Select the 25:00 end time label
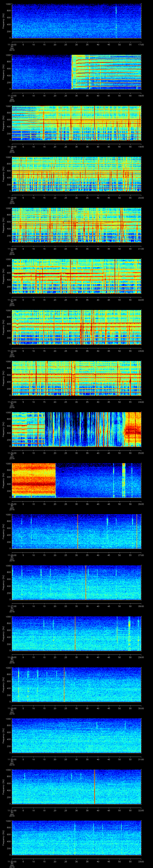Viewport: 153px width, 868px height. pos(141,453)
